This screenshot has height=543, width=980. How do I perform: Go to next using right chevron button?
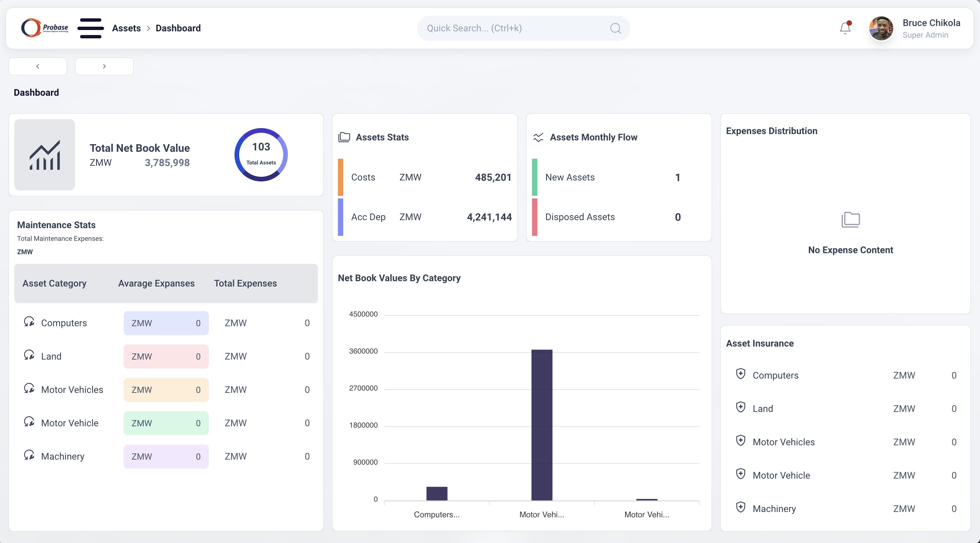(104, 66)
